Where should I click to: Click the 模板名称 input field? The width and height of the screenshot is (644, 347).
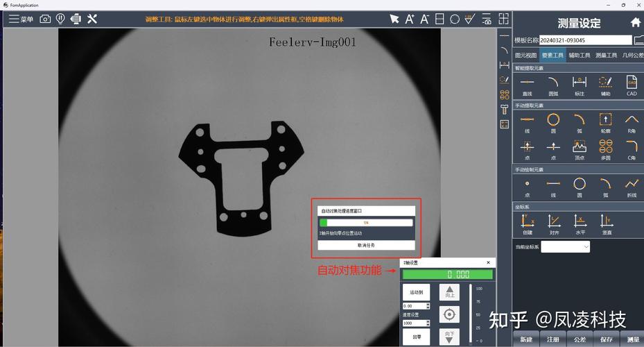[x=585, y=40]
